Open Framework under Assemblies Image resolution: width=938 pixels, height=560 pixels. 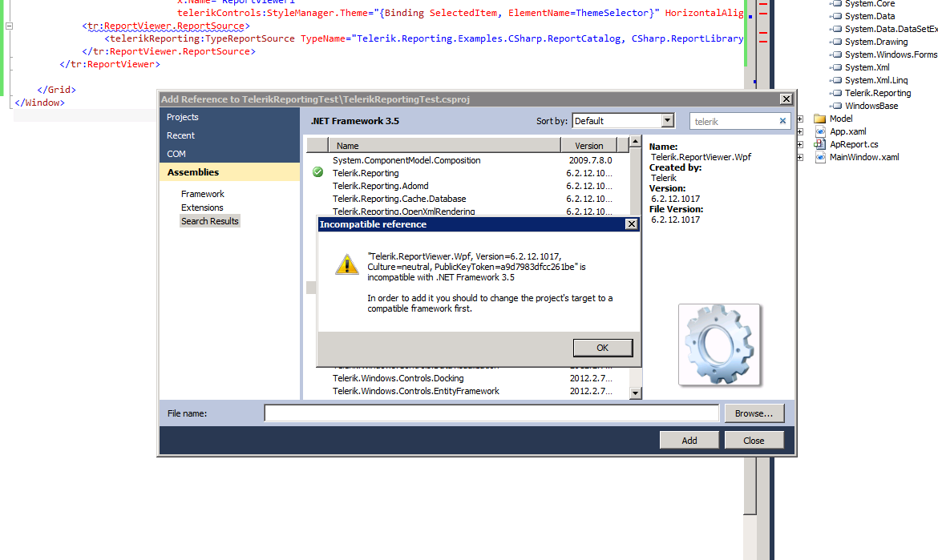[x=203, y=194]
